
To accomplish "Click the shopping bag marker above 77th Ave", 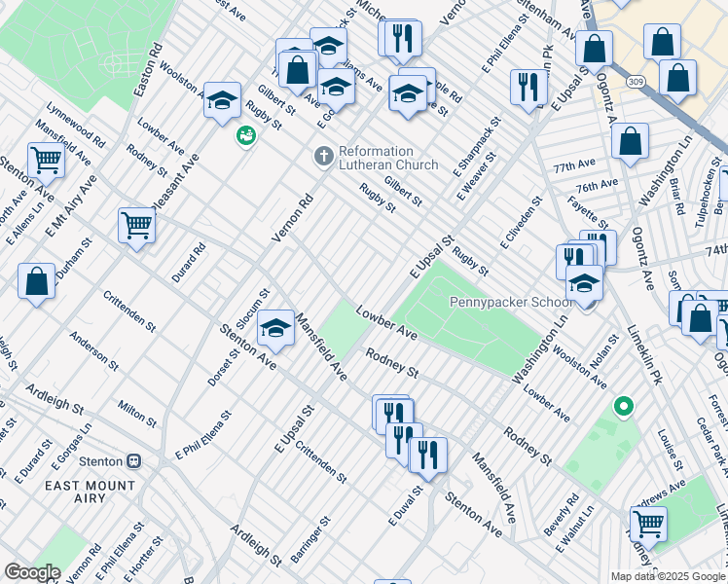I will [x=630, y=141].
